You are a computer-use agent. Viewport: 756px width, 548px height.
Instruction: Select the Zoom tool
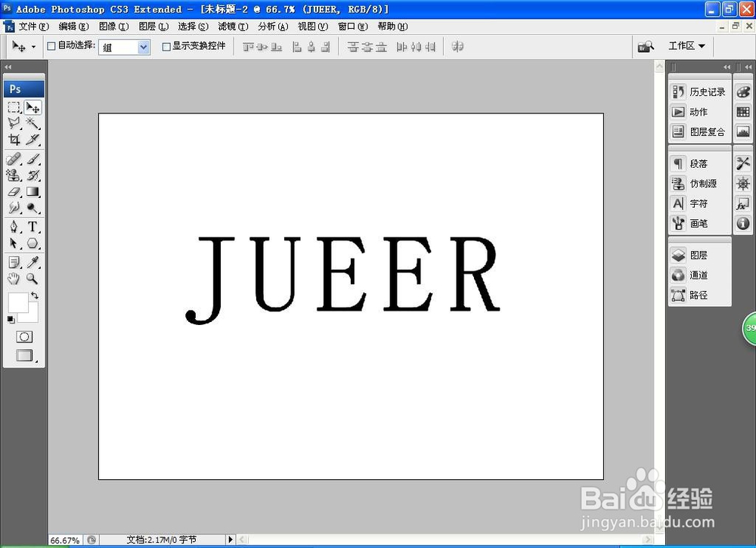coord(33,279)
